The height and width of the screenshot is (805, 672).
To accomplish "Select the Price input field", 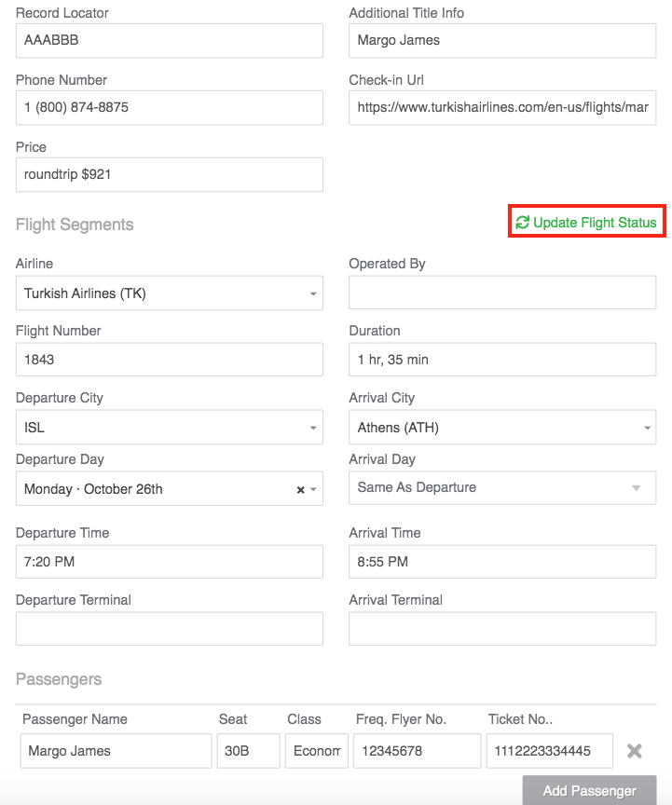I will 170,175.
